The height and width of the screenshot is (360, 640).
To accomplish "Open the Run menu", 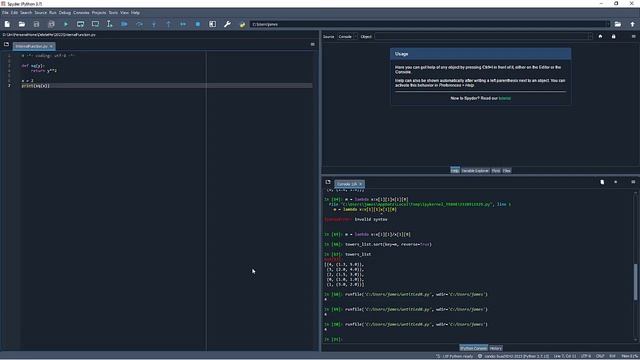I will [53, 13].
